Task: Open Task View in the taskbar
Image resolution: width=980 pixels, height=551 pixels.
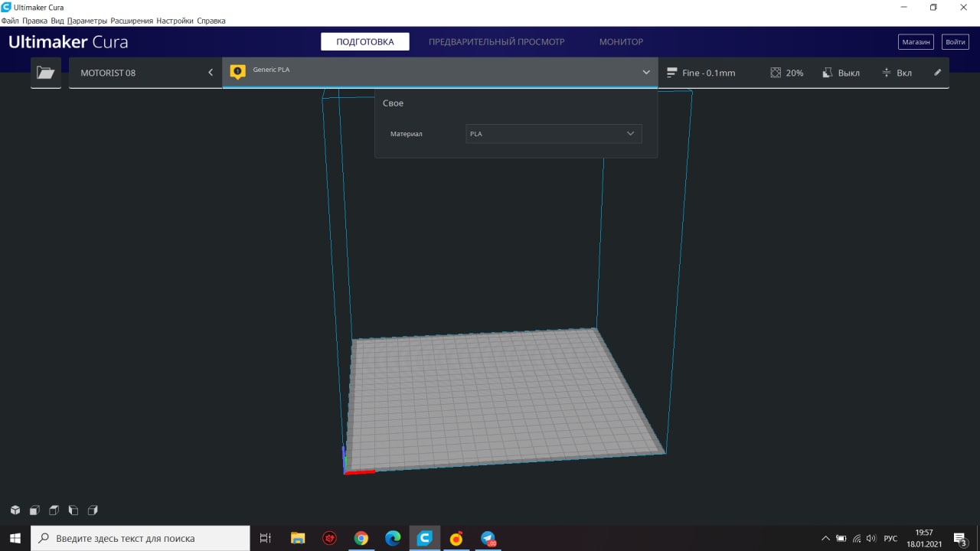Action: point(266,538)
